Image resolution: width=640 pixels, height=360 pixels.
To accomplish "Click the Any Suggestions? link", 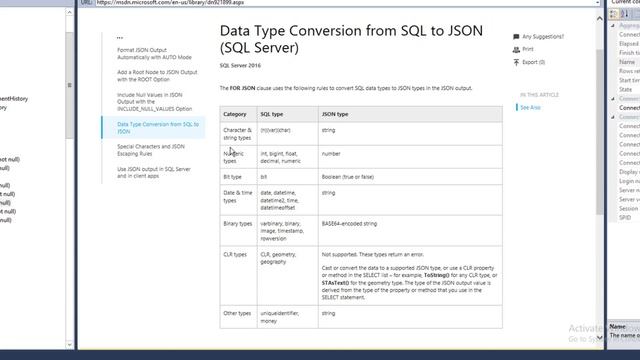I will (542, 37).
